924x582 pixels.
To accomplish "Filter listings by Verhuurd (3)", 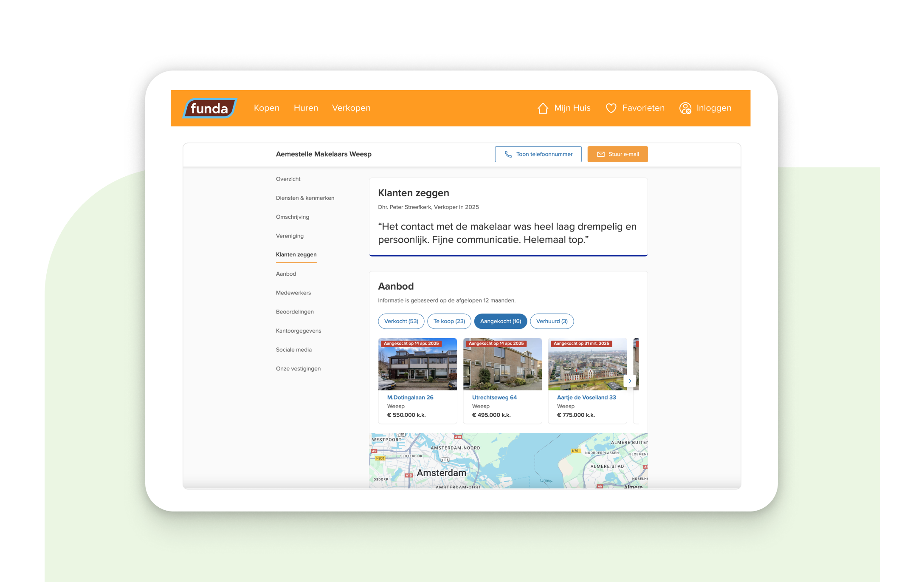I will click(552, 321).
